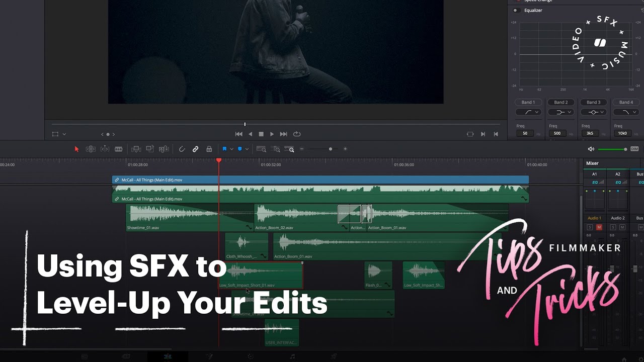644x362 pixels.
Task: Mute audio via the speaker icon
Action: pos(591,149)
